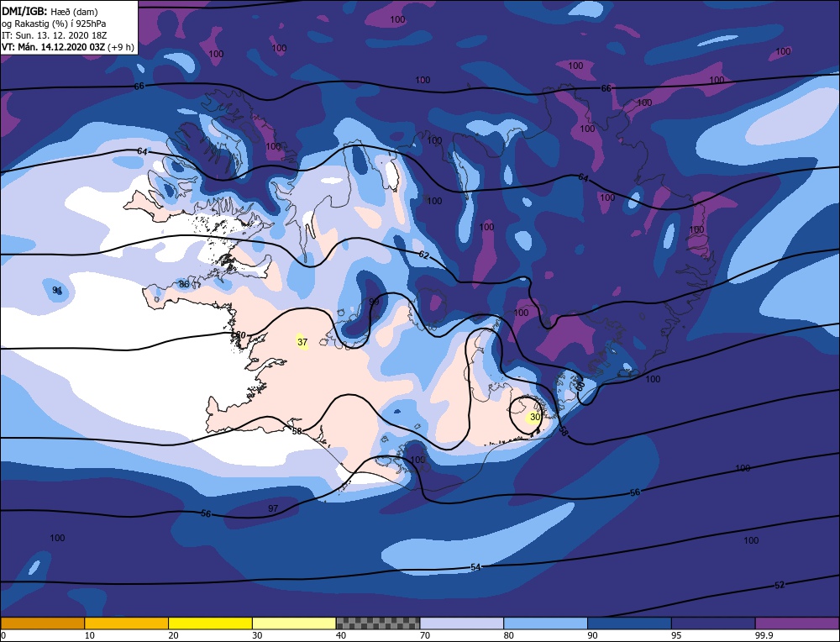Image resolution: width=840 pixels, height=642 pixels.
Task: Click the '97' humidity value label
Action: pos(273,508)
